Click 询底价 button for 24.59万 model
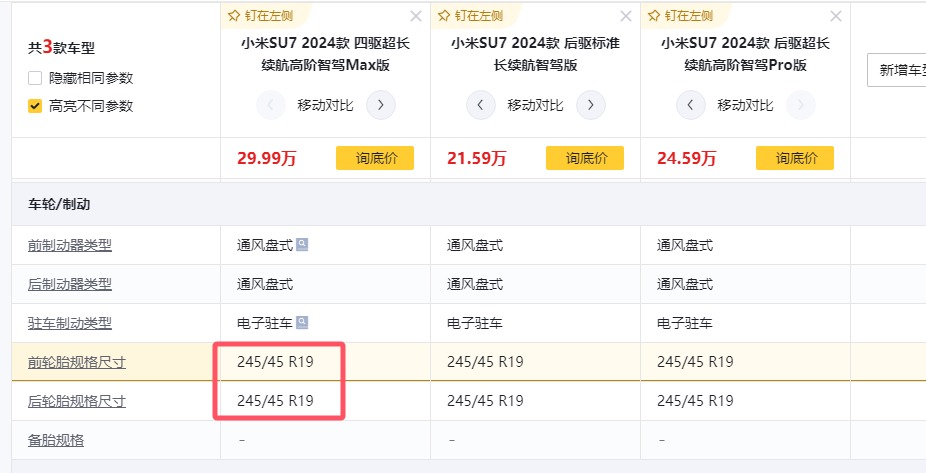 [x=794, y=158]
